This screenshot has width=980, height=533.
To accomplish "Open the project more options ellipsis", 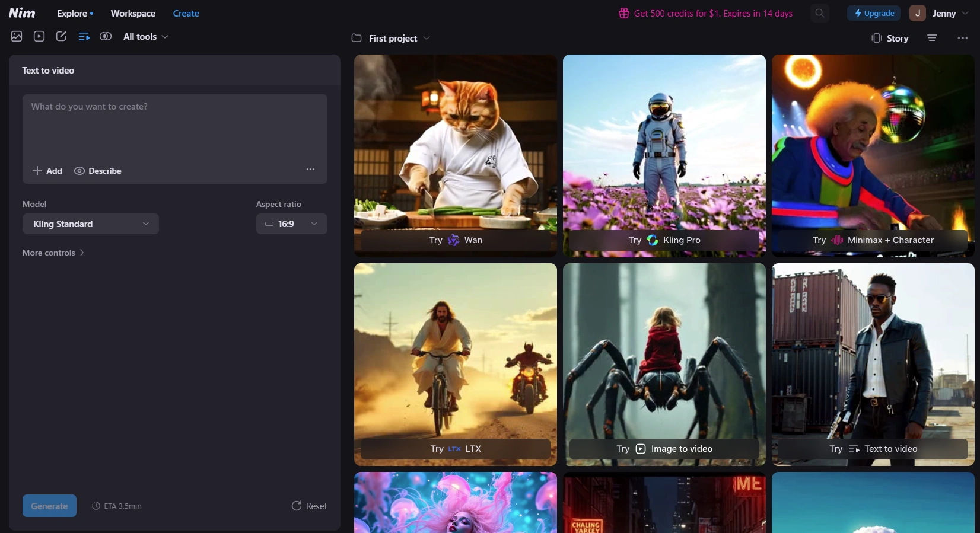I will click(x=962, y=38).
